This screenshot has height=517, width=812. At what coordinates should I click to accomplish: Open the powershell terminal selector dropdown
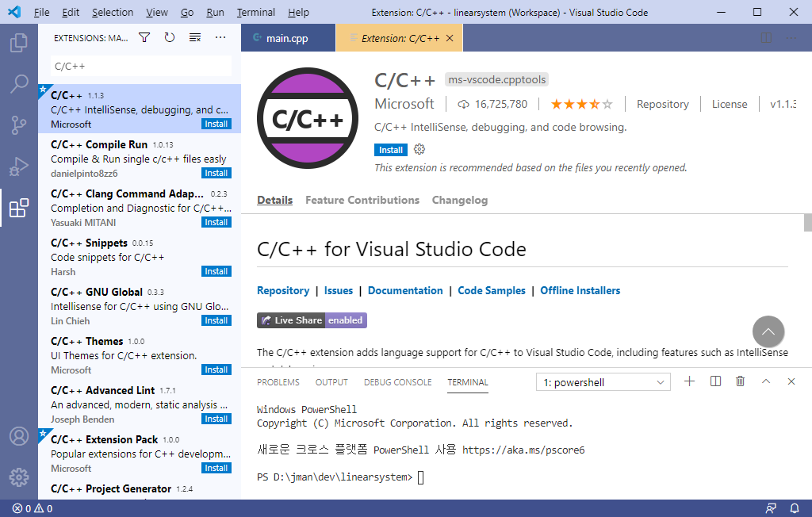[x=603, y=382]
